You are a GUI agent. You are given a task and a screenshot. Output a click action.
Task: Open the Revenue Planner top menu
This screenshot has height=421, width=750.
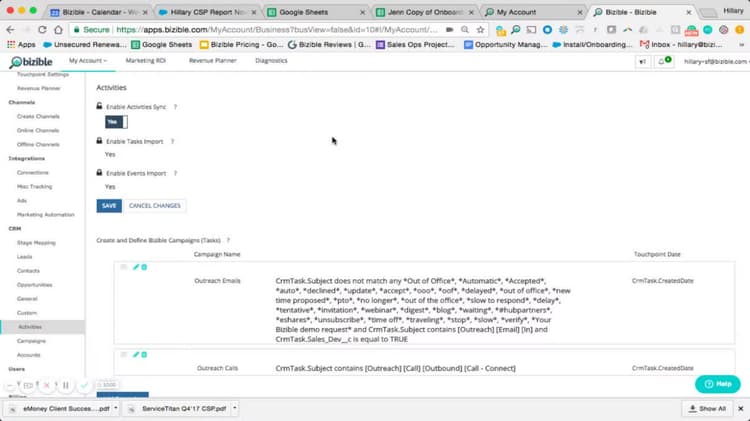coord(212,61)
